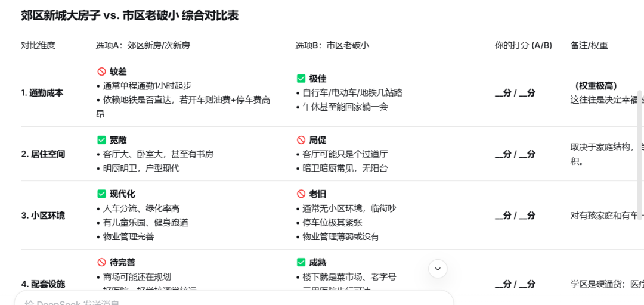Viewport: 644px width, 305px height.
Task: Click the prohibited icon next to 待完善
Action: click(101, 263)
